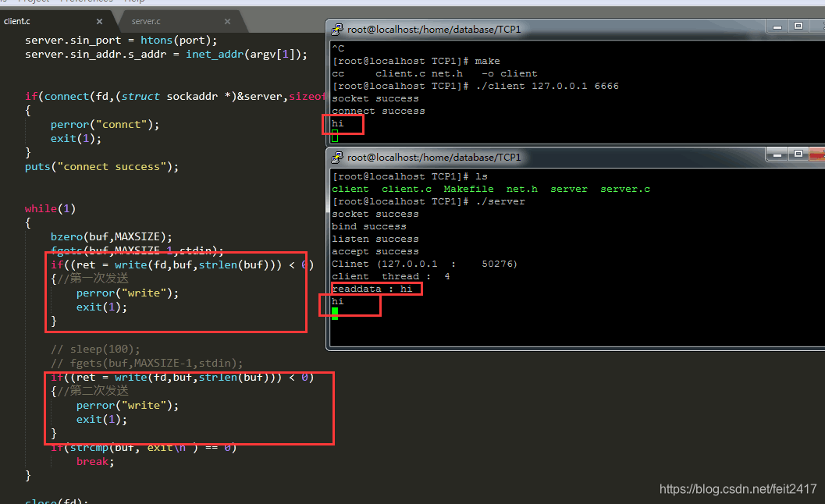Viewport: 825px width, 504px height.
Task: Click server.c in the ls listing
Action: (x=625, y=190)
